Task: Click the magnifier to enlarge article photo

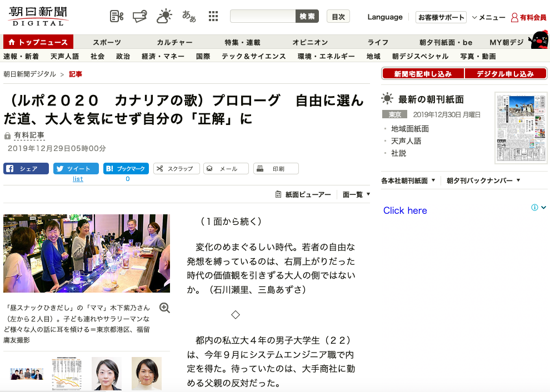Action: [164, 308]
